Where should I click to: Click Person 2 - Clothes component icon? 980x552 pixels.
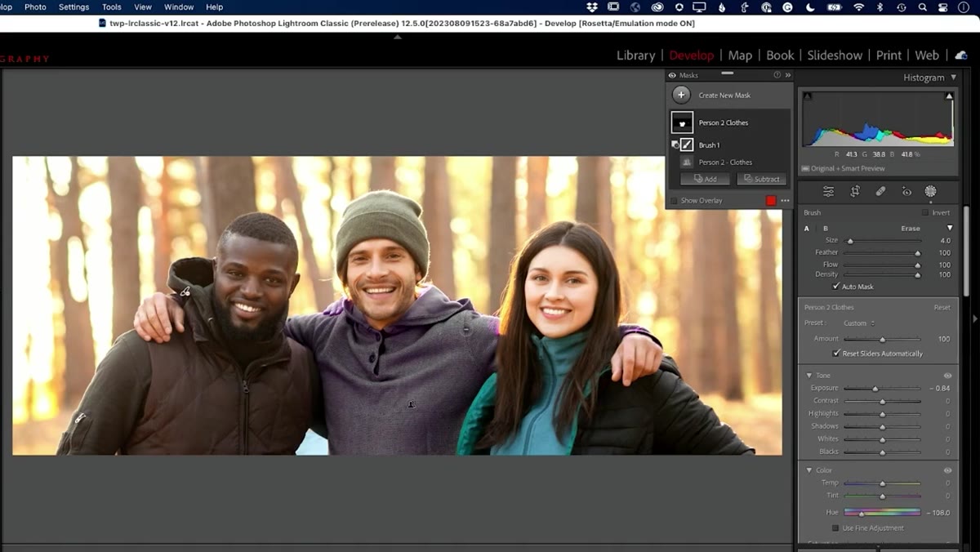(687, 162)
